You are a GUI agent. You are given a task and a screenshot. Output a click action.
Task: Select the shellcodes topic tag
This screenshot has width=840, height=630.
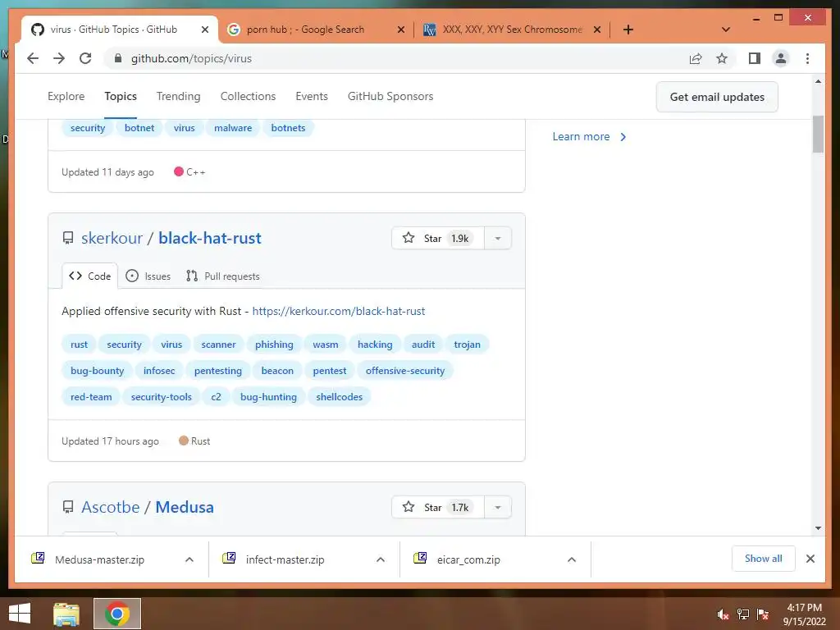(x=339, y=397)
